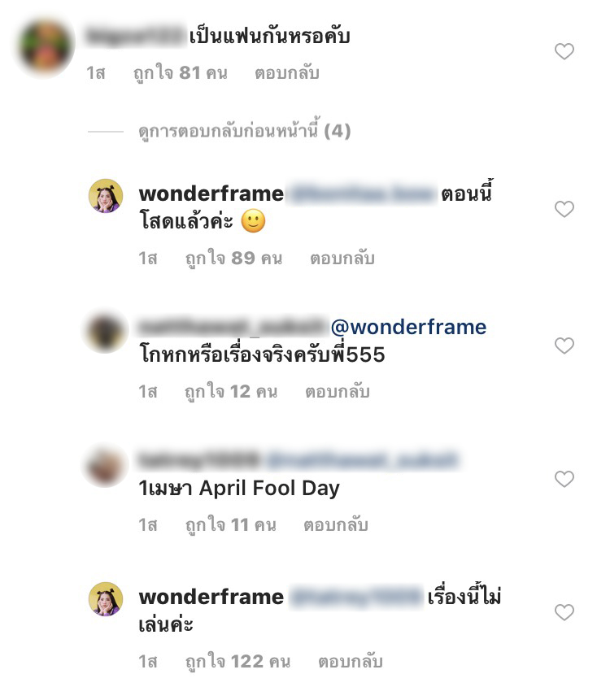Open the @wonderframe mention link
This screenshot has height=700, width=610.
(408, 327)
